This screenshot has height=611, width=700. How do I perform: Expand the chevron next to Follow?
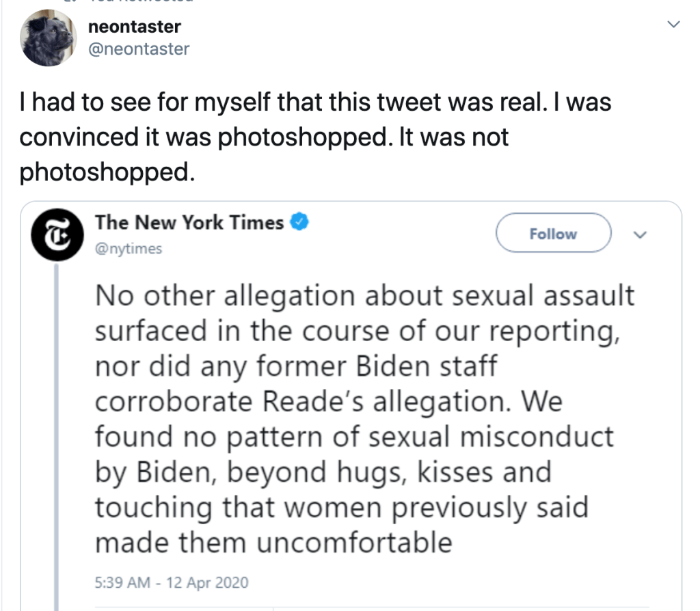[641, 234]
